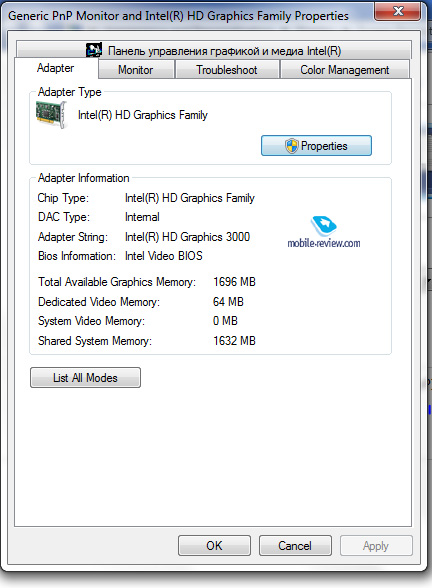432x588 pixels.
Task: Click the dialog title bar text
Action: (178, 16)
